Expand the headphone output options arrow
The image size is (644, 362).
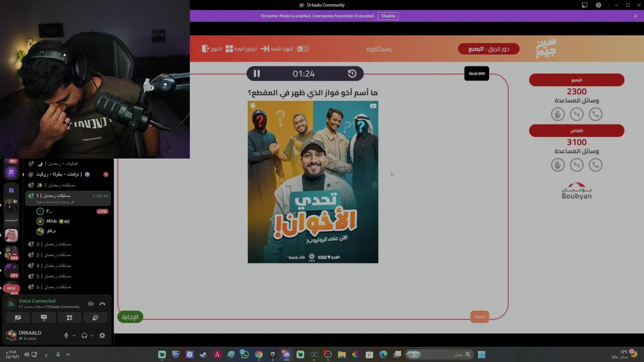(x=92, y=335)
